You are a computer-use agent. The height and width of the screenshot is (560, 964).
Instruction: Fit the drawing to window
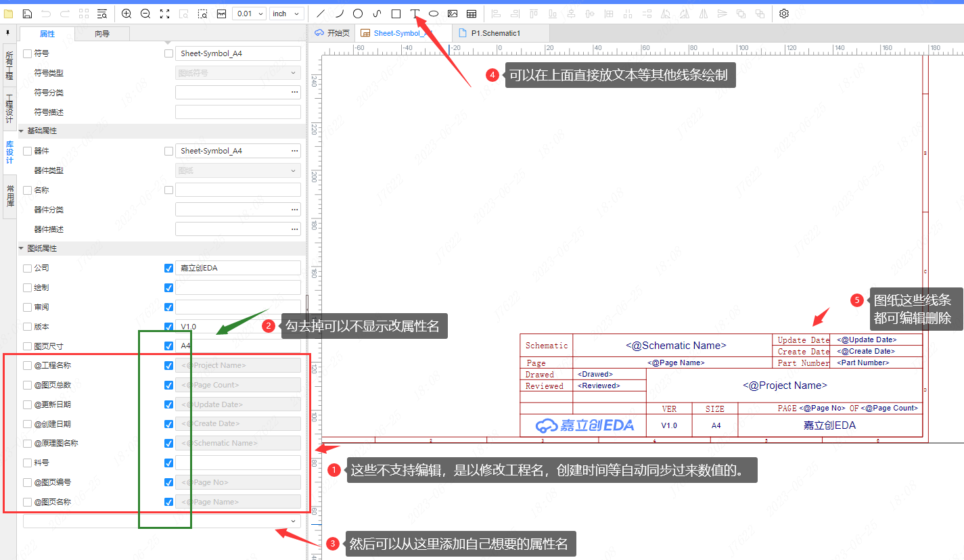(x=164, y=13)
